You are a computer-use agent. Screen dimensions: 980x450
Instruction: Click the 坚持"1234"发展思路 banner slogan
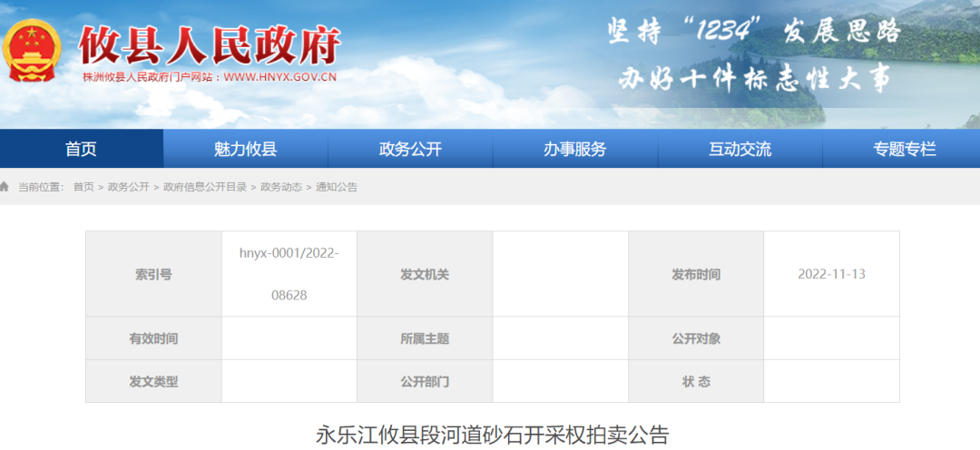click(x=753, y=32)
